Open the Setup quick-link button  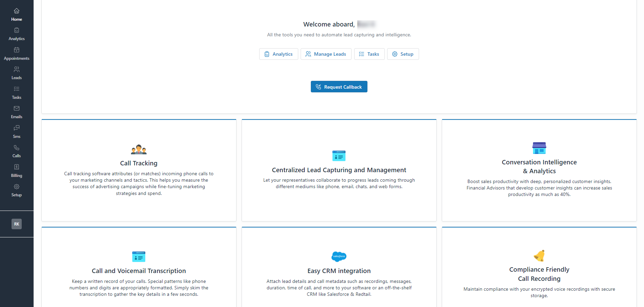click(x=403, y=54)
